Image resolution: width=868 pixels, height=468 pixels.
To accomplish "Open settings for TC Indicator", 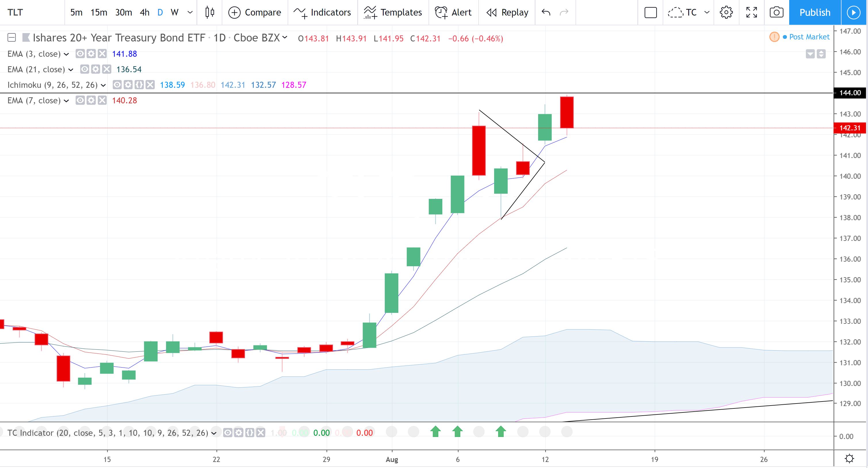I will (x=238, y=433).
